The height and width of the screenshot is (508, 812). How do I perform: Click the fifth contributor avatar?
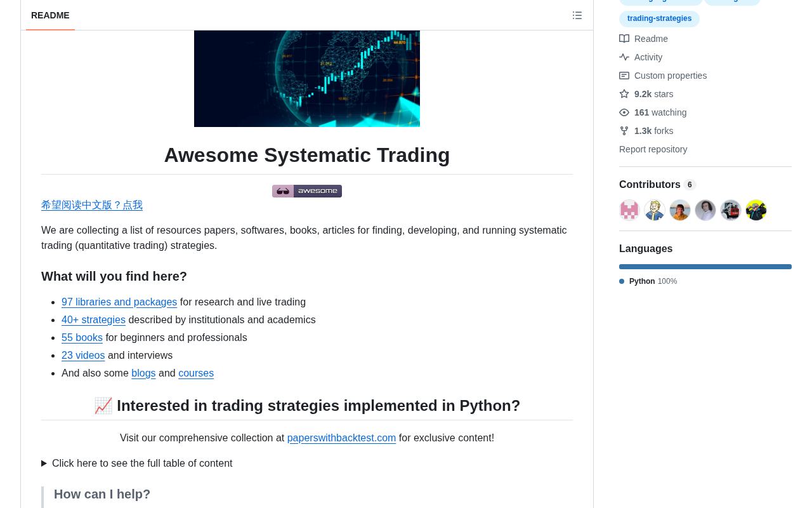tap(731, 210)
